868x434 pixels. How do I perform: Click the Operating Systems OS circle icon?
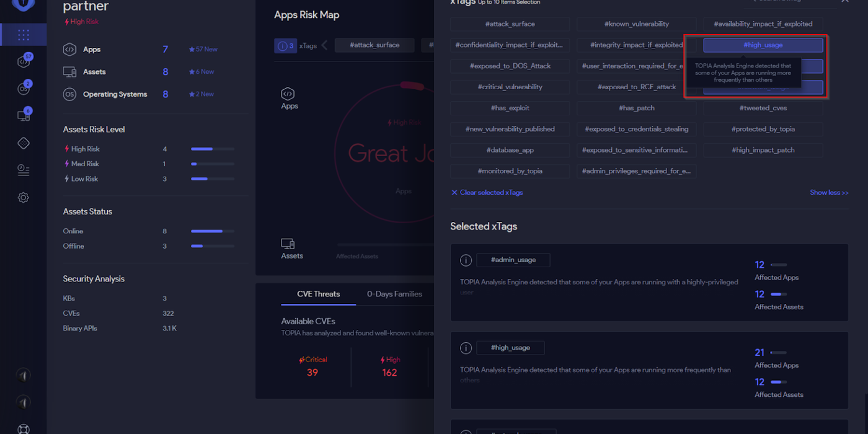[x=69, y=94]
